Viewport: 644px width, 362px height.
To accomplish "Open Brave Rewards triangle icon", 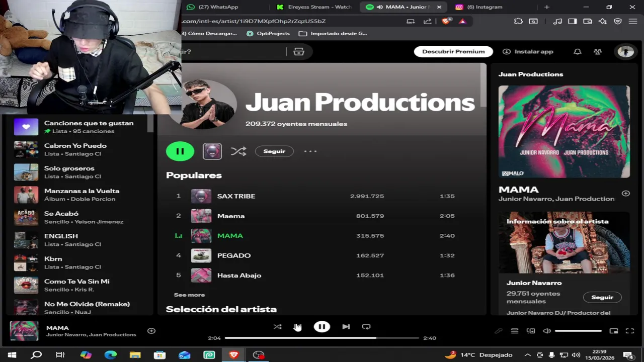I will [462, 21].
